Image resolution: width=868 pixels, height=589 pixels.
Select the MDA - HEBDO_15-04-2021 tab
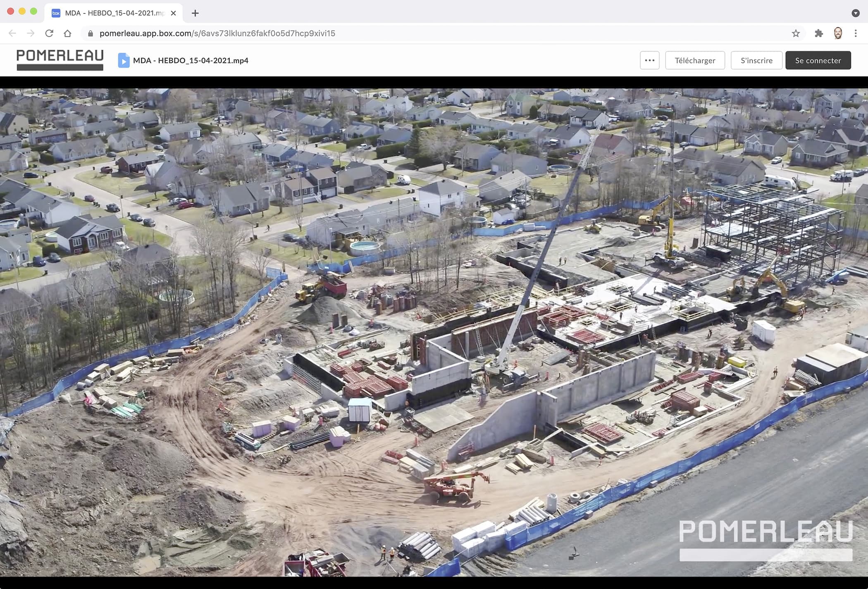pos(114,13)
